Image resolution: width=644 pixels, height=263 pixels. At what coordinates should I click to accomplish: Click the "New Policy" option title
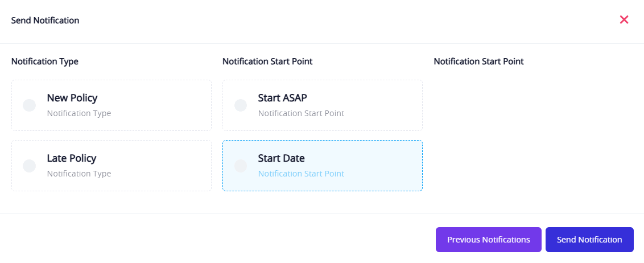[72, 98]
